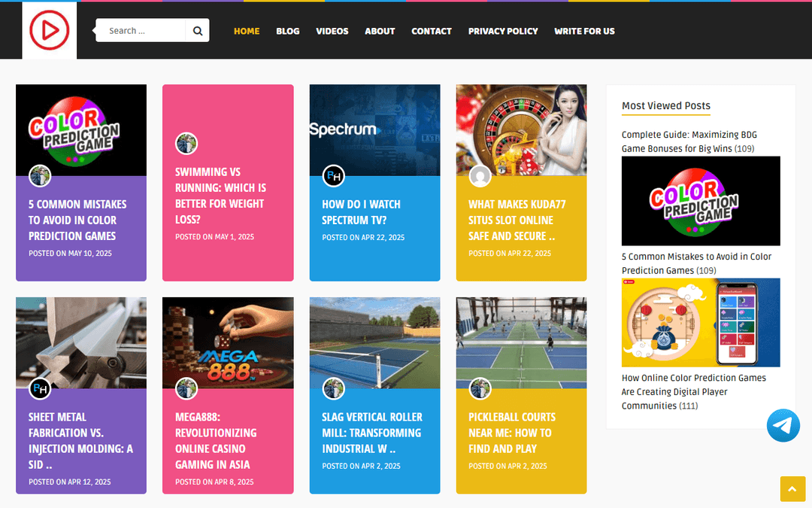This screenshot has width=812, height=508.
Task: Open the Contact menu item
Action: (x=432, y=31)
